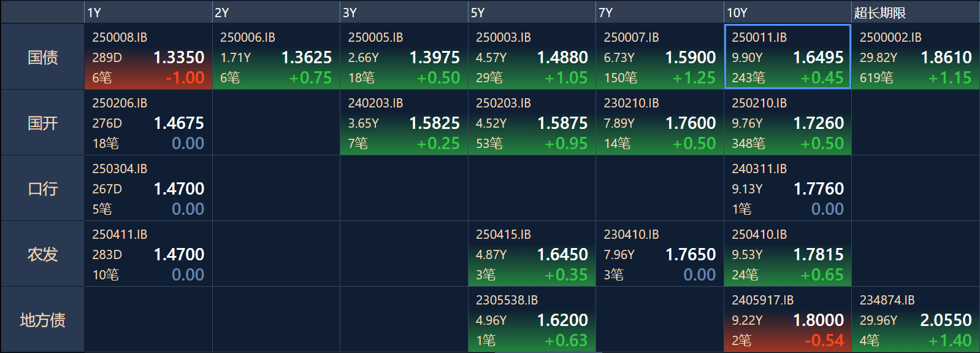Viewport: 980px width, 353px height.
Task: Click bond code 2305538.IB
Action: tap(507, 300)
